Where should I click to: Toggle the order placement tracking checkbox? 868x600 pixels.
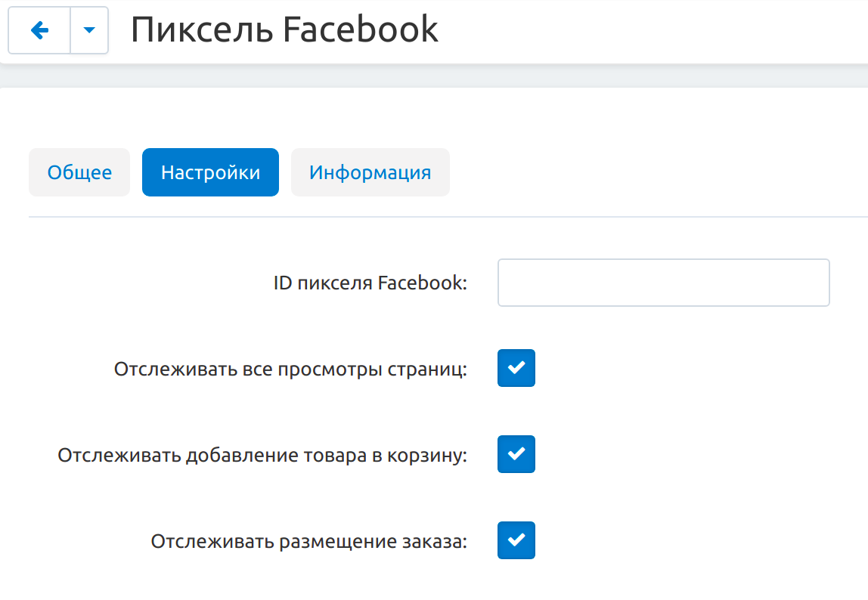click(x=516, y=540)
